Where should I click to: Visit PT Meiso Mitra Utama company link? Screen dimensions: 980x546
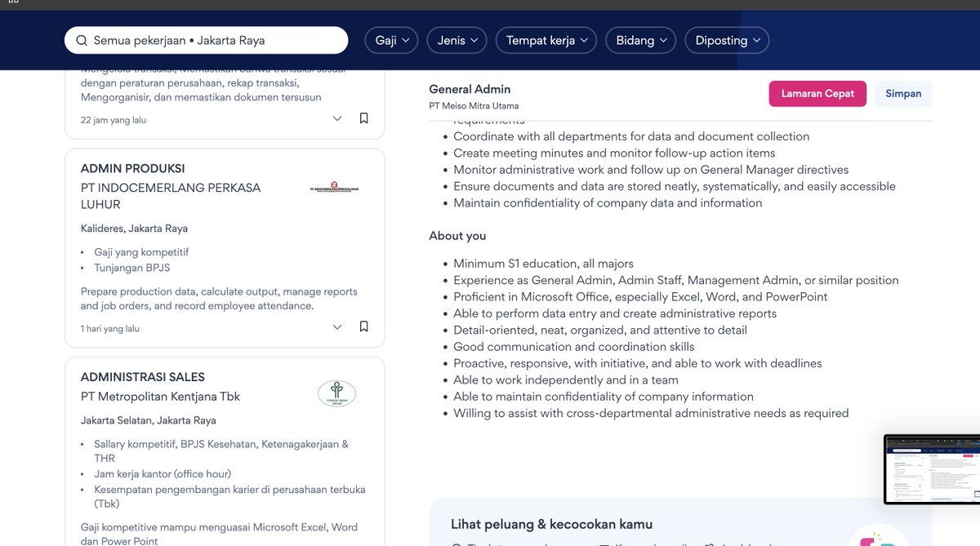point(474,106)
